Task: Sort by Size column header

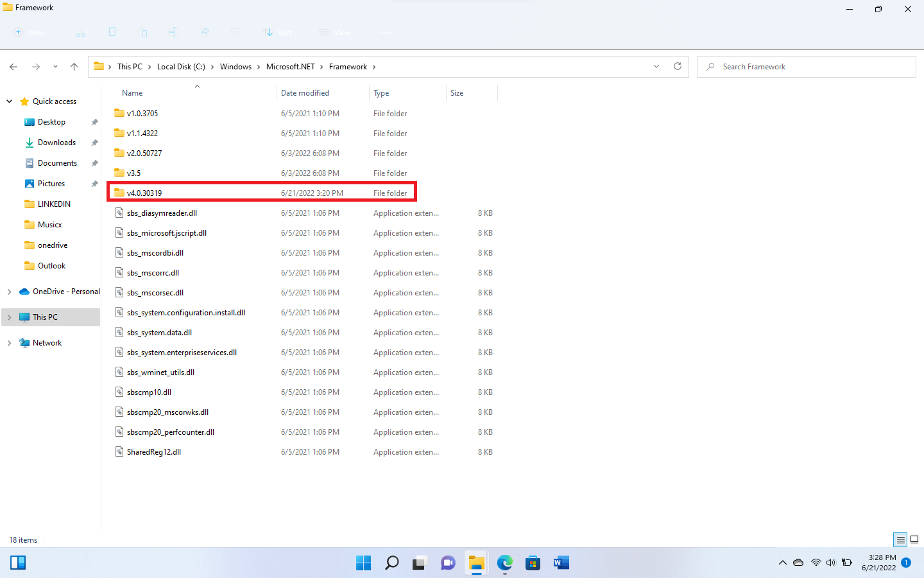Action: pyautogui.click(x=457, y=93)
